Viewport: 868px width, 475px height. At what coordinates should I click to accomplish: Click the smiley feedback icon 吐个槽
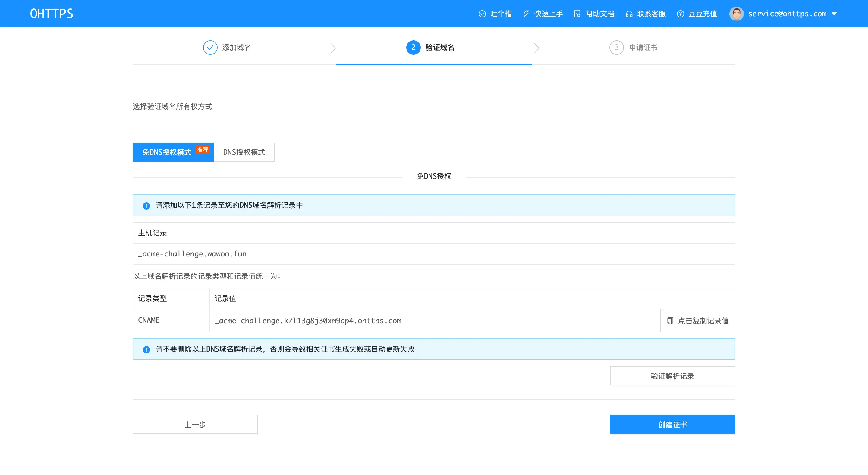[x=482, y=14]
